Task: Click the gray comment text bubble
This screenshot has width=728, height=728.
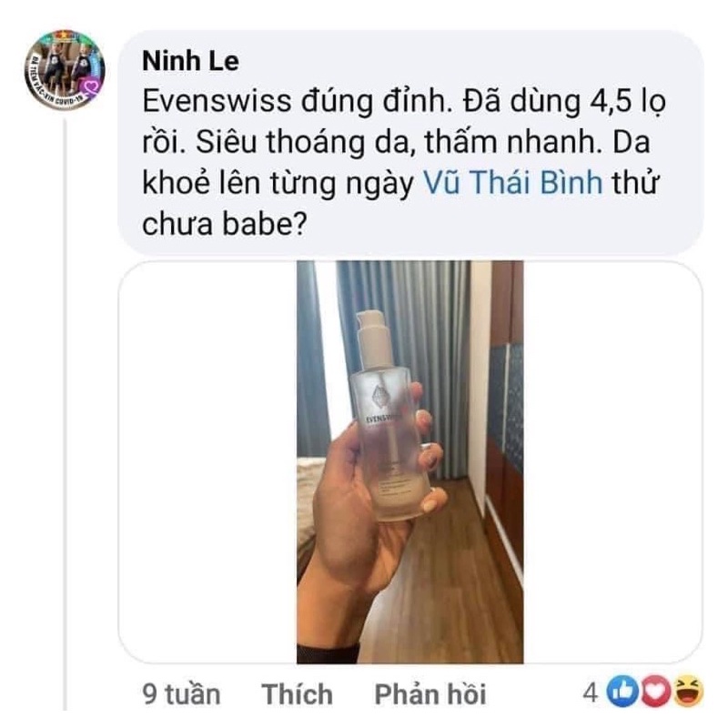Action: click(411, 143)
